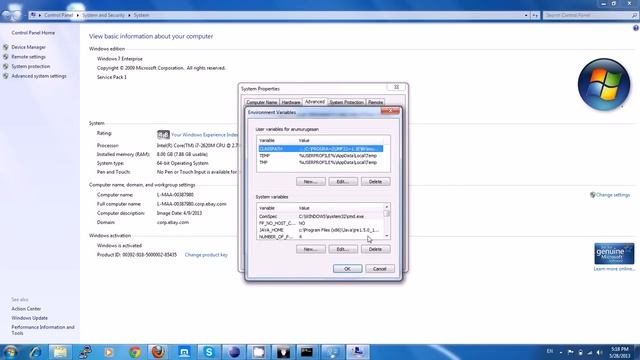Click Edit under System variables
The image size is (640, 360).
point(343,249)
